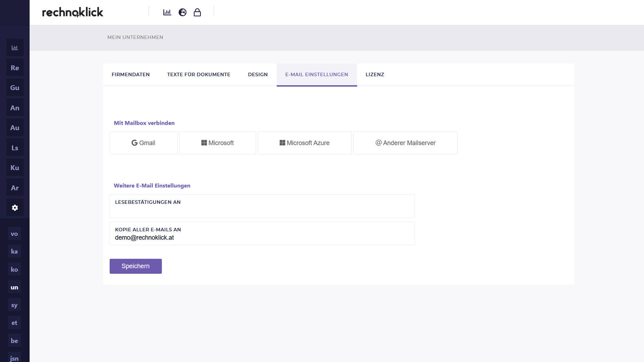Image resolution: width=644 pixels, height=362 pixels.
Task: Choose Anderer Mailserver option
Action: 405,143
